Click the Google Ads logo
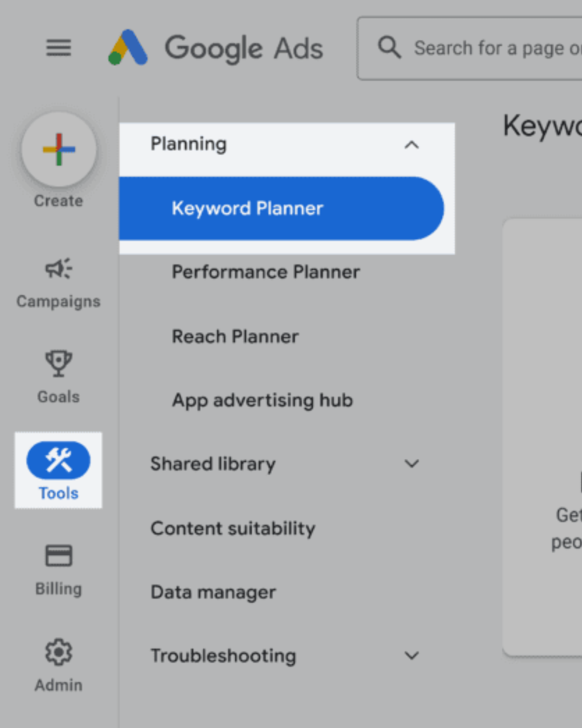The width and height of the screenshot is (582, 728). pyautogui.click(x=216, y=47)
